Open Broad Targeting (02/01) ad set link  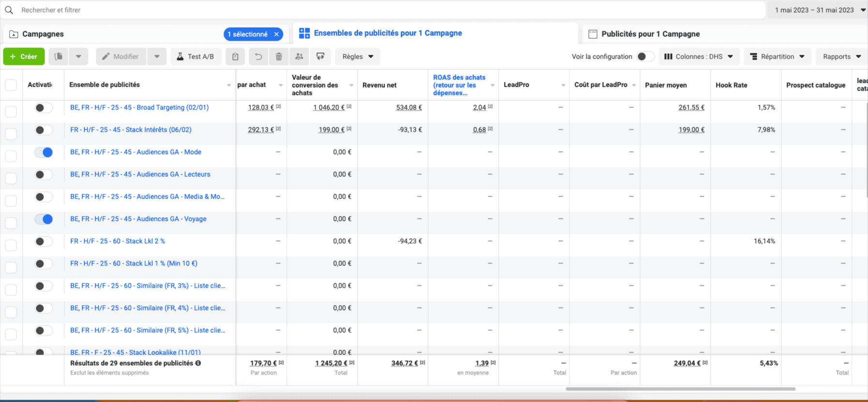[x=139, y=108]
